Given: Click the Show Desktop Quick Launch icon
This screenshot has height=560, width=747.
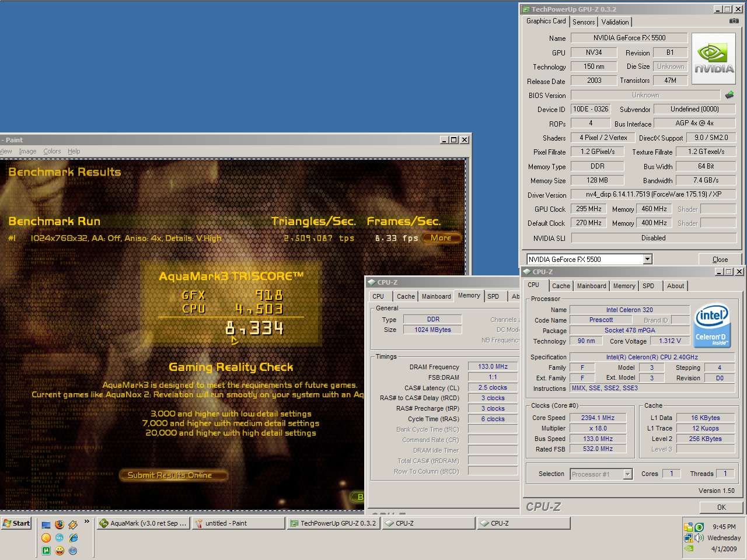Looking at the screenshot, I should click(46, 524).
